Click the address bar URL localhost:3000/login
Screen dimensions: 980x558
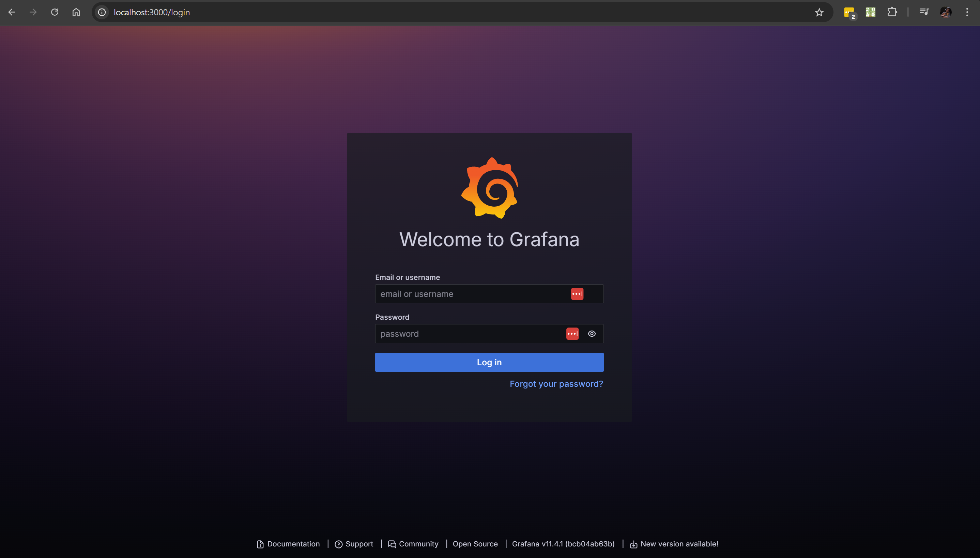pyautogui.click(x=152, y=12)
